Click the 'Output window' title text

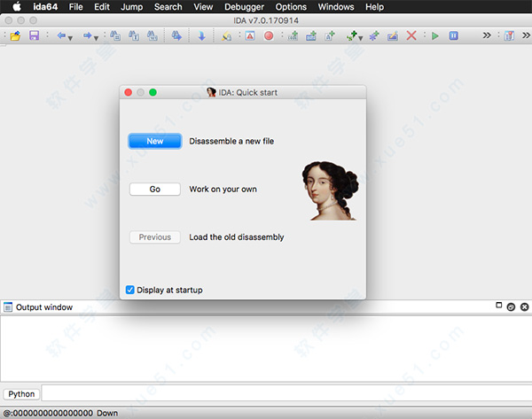click(x=44, y=307)
